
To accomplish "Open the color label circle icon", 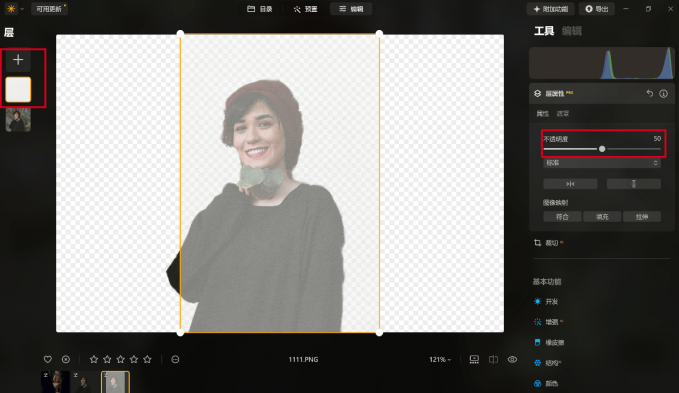I will pos(175,359).
